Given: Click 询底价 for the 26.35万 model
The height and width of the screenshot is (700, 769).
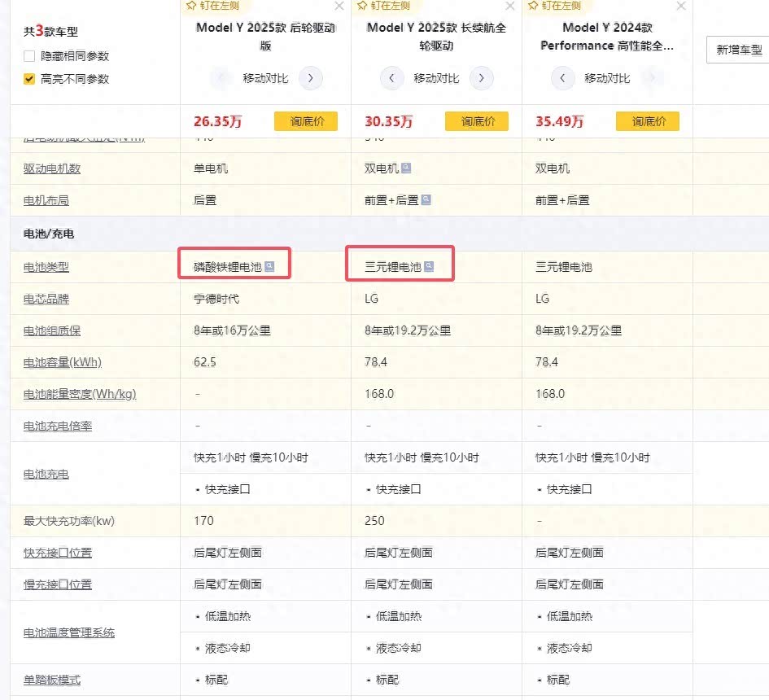Looking at the screenshot, I should (x=306, y=121).
